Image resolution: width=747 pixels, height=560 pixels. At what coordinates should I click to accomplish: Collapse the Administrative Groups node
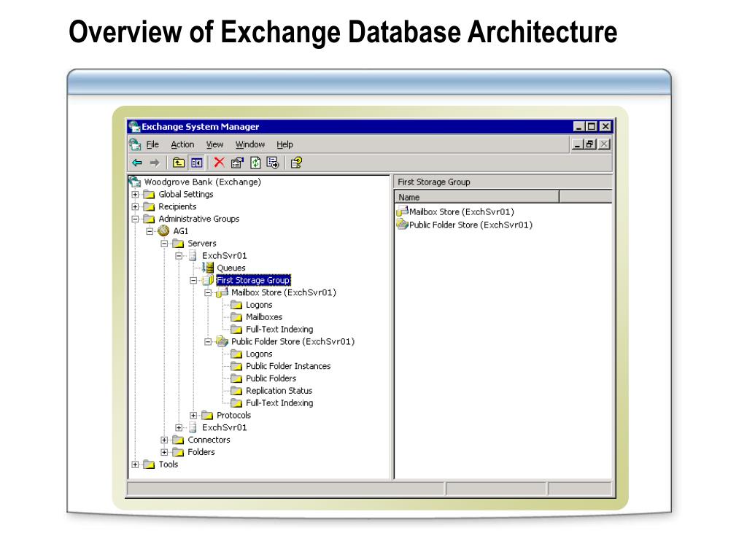(135, 219)
